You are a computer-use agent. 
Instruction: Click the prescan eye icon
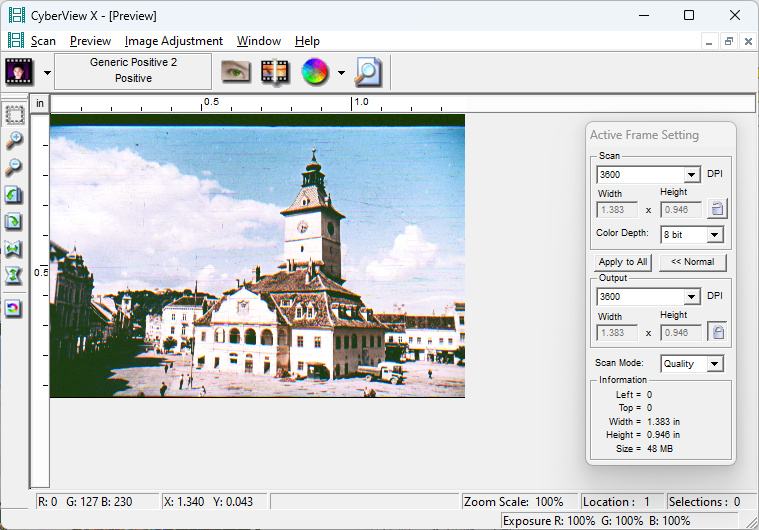pyautogui.click(x=236, y=72)
